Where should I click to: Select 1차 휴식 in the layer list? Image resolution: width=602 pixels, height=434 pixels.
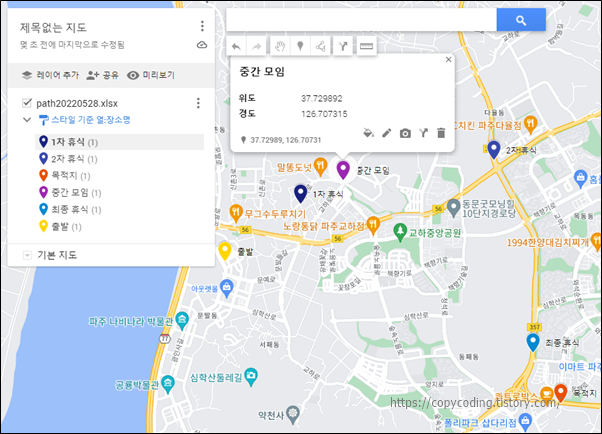click(x=119, y=142)
